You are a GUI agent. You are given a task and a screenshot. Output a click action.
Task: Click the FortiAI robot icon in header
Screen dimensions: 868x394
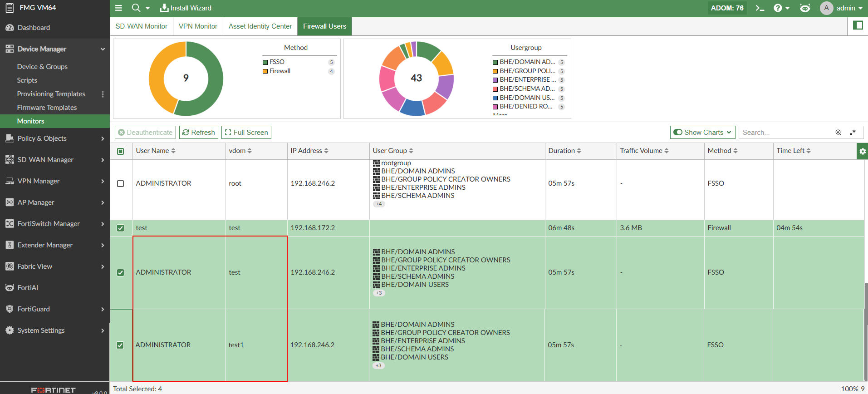coord(805,8)
